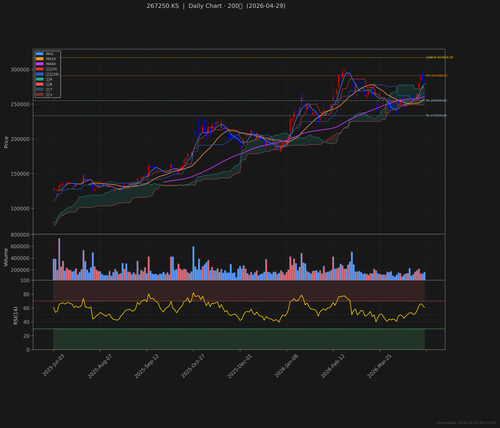This screenshot has height=428, width=500.
Task: Click the RSI(14) axis title
Action: click(15, 315)
